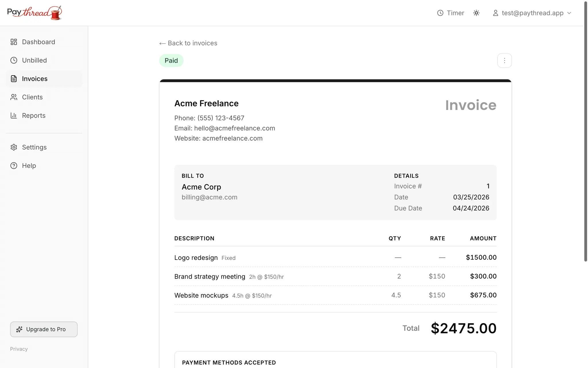This screenshot has height=368, width=588.
Task: Navigate to Reports
Action: tap(44, 116)
